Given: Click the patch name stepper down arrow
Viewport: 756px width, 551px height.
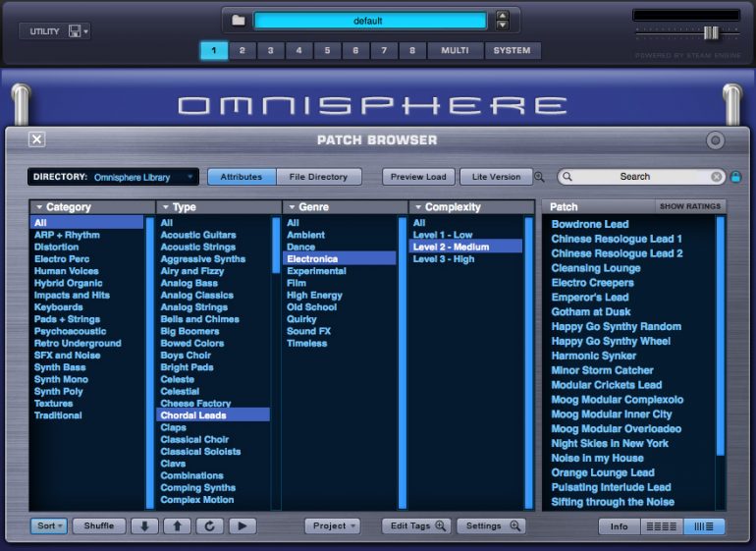Looking at the screenshot, I should (x=503, y=26).
